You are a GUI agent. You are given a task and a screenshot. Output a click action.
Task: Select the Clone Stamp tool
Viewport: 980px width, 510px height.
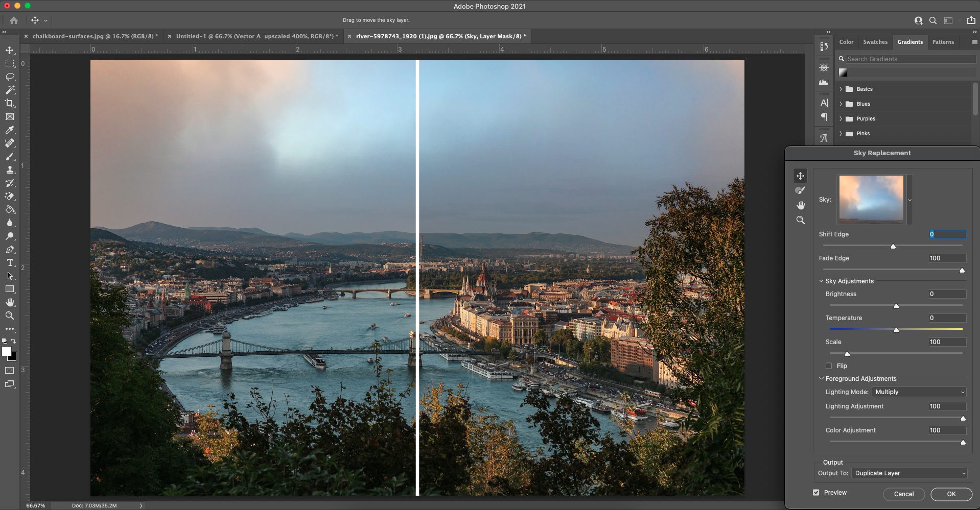pos(10,169)
